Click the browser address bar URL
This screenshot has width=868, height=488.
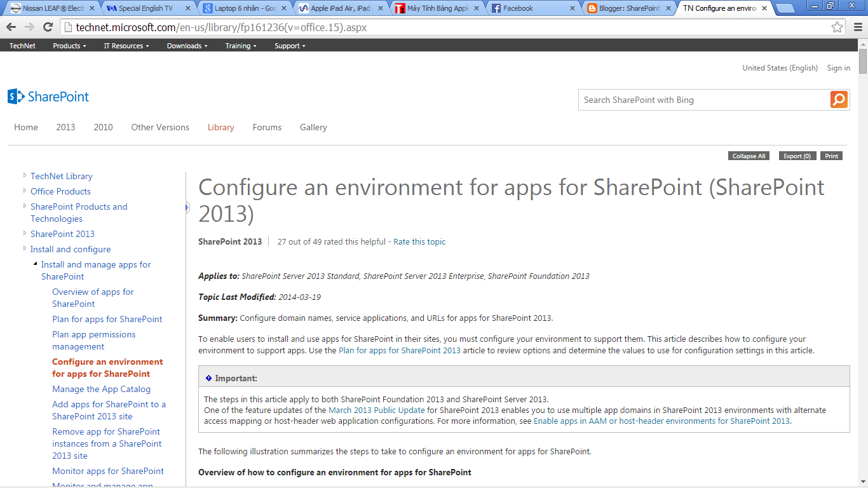(221, 27)
